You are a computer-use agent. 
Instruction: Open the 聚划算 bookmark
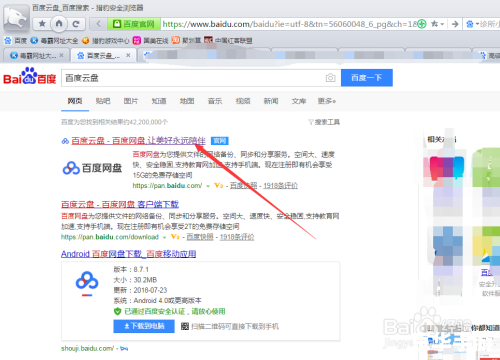click(x=187, y=41)
